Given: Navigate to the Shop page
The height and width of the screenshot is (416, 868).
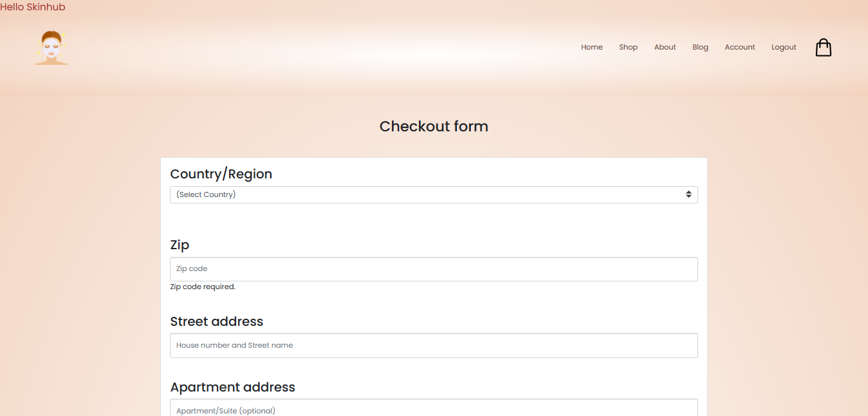Looking at the screenshot, I should [628, 47].
